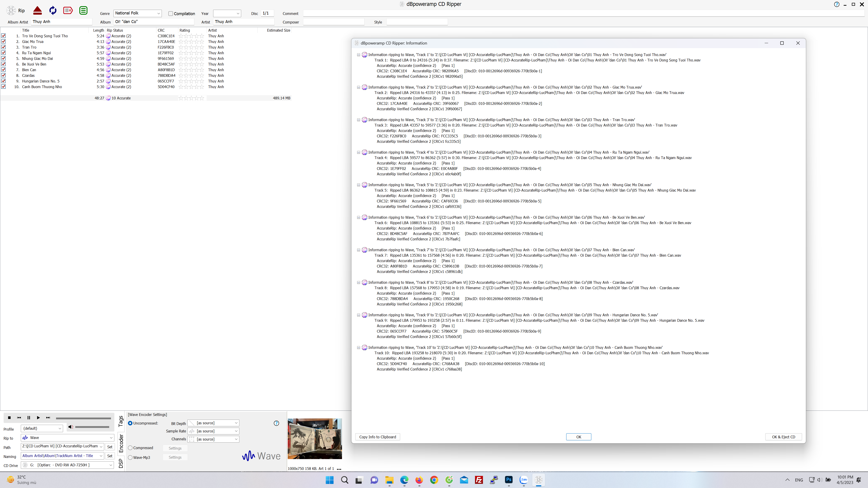The height and width of the screenshot is (488, 868).
Task: Click the blue Refresh disc icon
Action: coord(53,10)
